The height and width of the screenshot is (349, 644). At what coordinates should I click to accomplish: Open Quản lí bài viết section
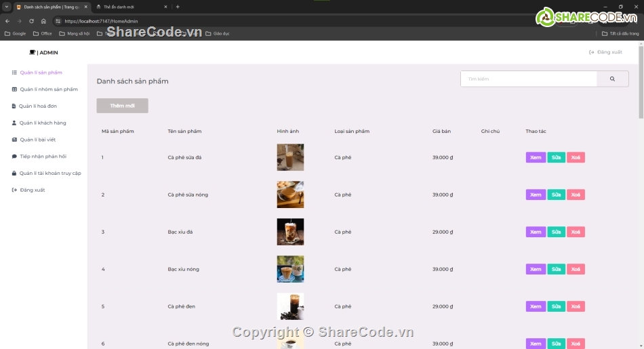coord(37,140)
